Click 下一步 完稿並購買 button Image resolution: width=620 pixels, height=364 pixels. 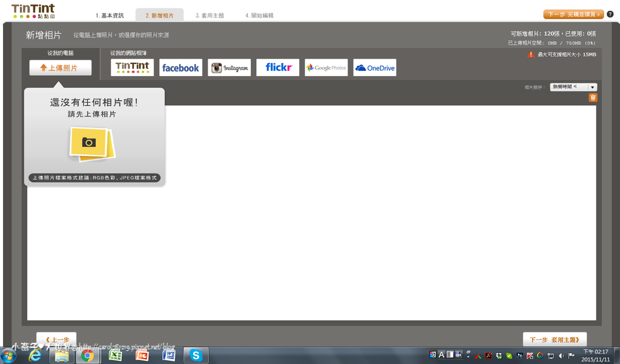(x=573, y=15)
